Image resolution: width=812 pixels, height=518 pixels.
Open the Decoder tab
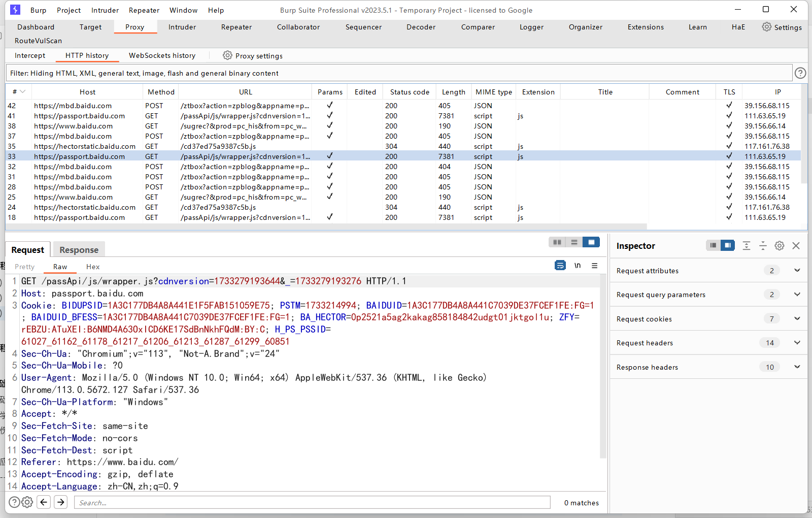[421, 27]
